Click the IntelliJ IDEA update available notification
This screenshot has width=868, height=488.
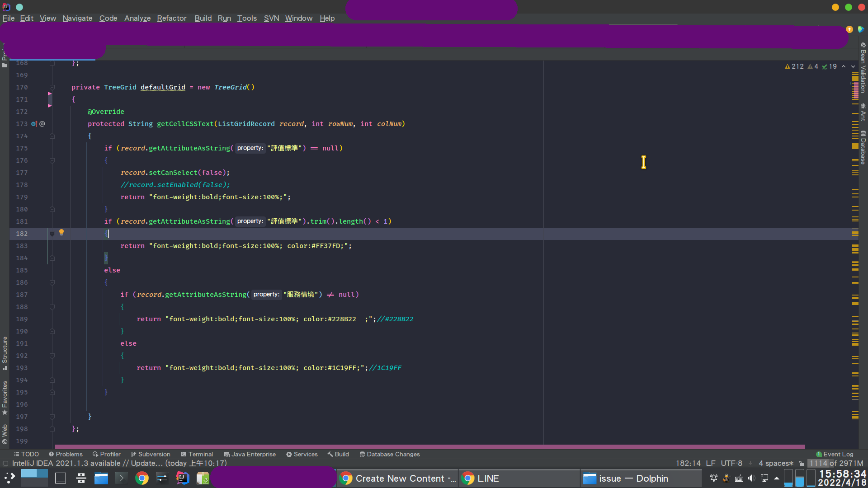(x=119, y=463)
